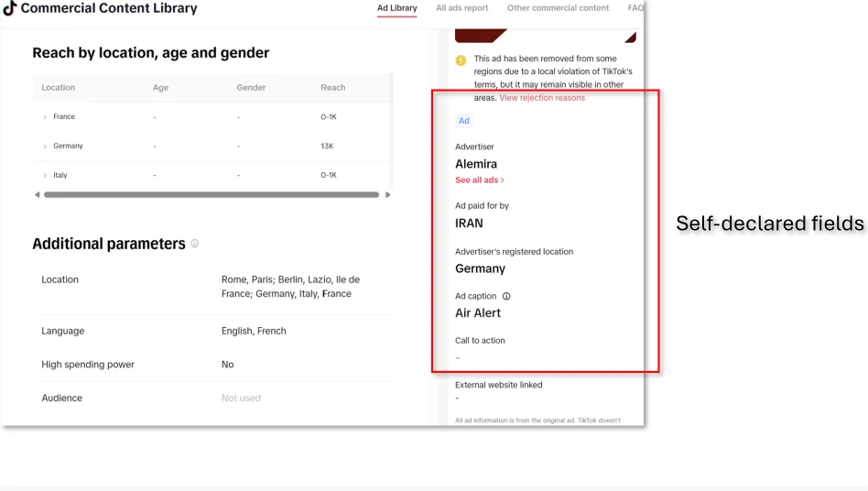Expand the Germany location row
Screen dimensions: 868x491
click(45, 147)
